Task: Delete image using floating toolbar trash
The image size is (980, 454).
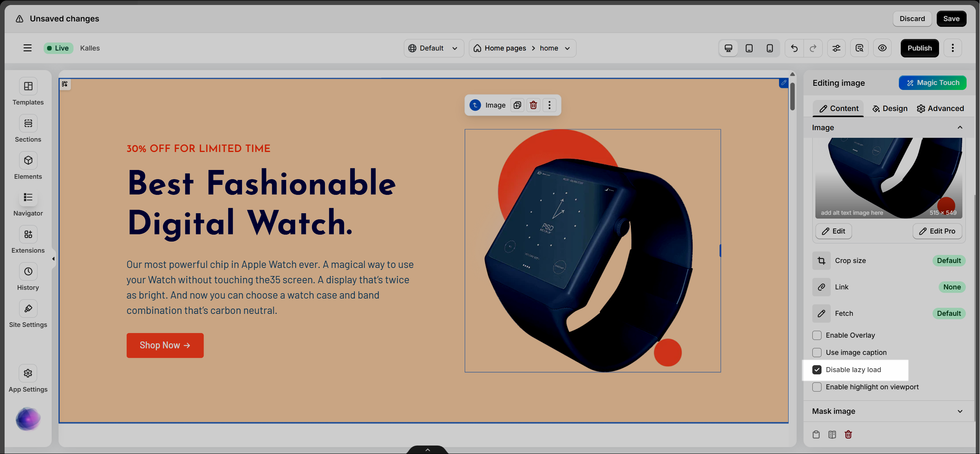Action: click(x=533, y=105)
